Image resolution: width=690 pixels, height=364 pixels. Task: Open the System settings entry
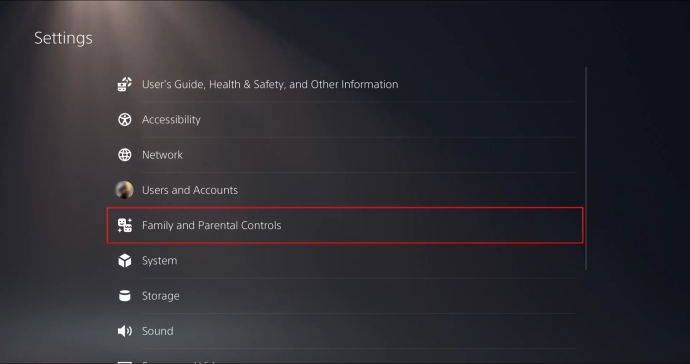pos(345,260)
